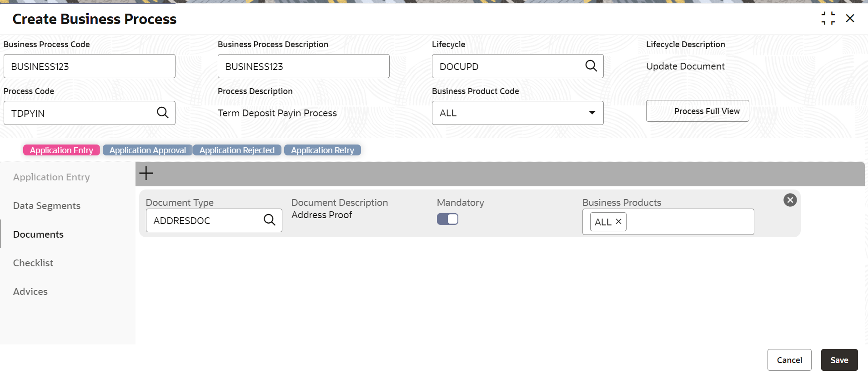Screen dimensions: 868x374
Task: Open the Application Rejected stage tab
Action: coord(237,150)
